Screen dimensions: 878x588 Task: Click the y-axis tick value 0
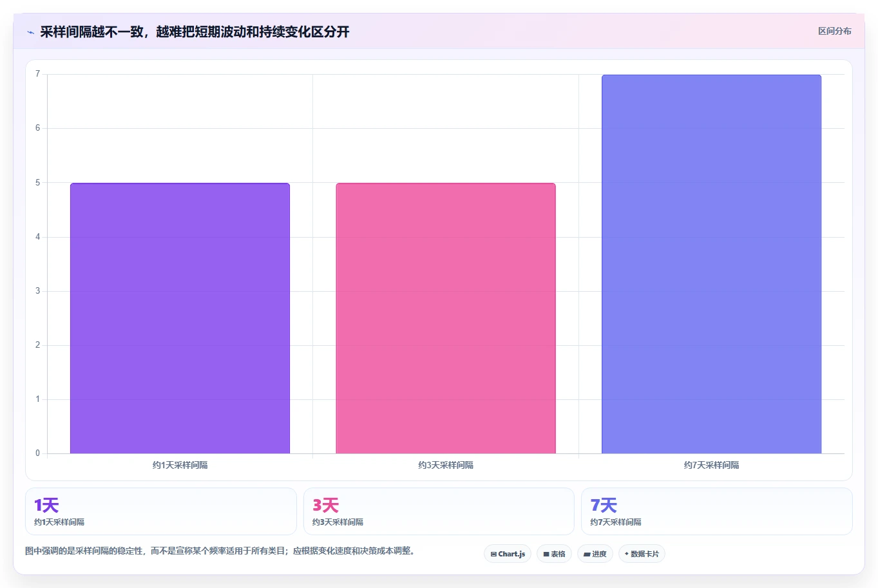tap(37, 453)
